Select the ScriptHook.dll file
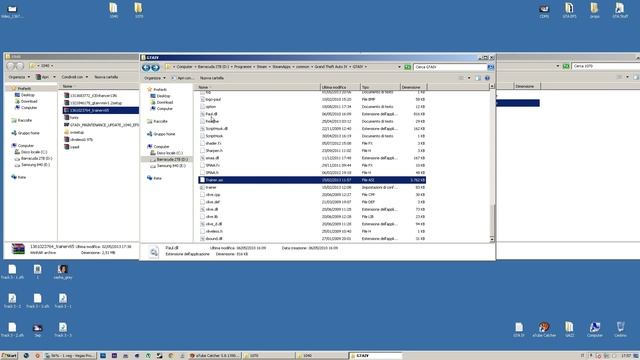 point(312,129)
